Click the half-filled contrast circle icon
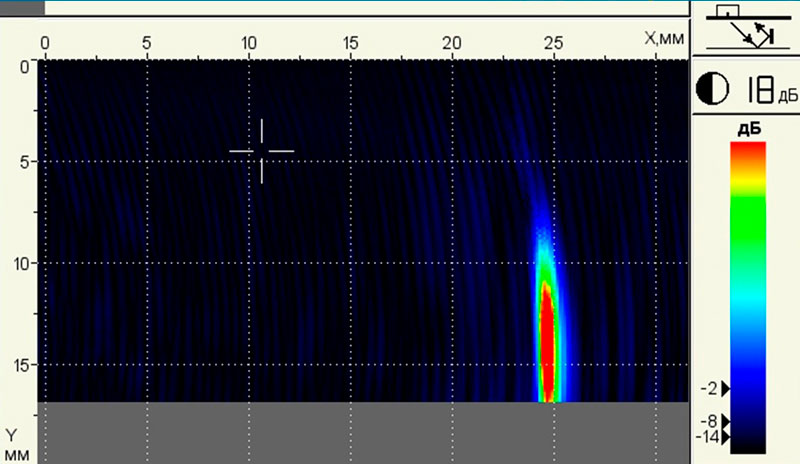Viewport: 800px width, 464px height. pos(713,92)
